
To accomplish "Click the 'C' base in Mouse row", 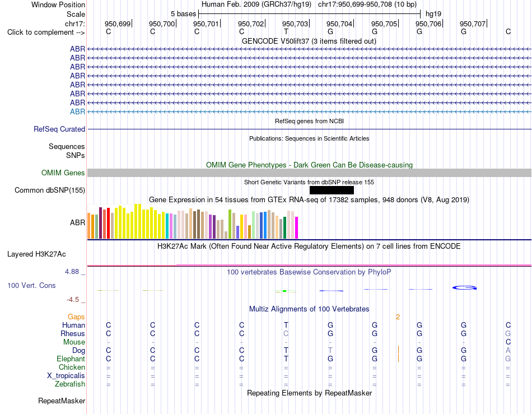I will point(508,342).
